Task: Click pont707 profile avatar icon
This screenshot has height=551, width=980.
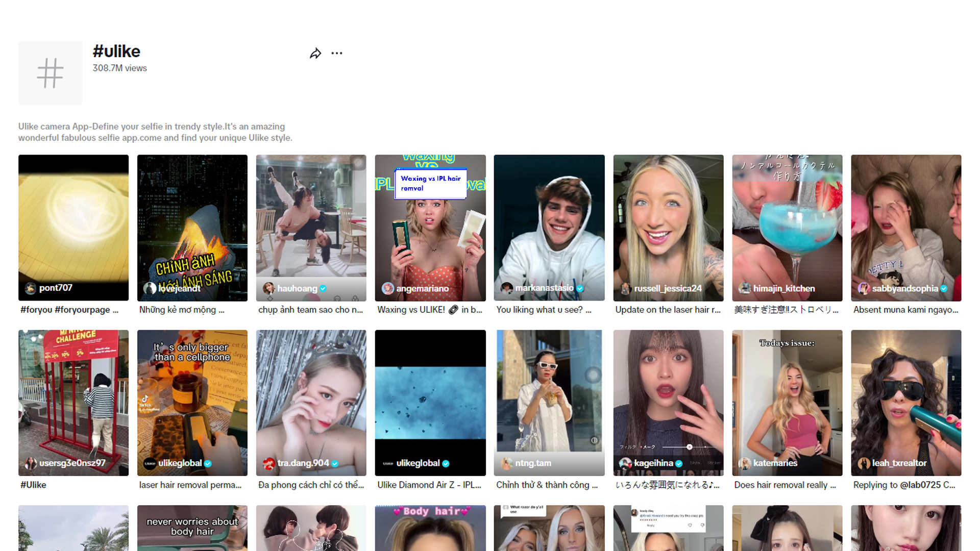Action: click(31, 288)
